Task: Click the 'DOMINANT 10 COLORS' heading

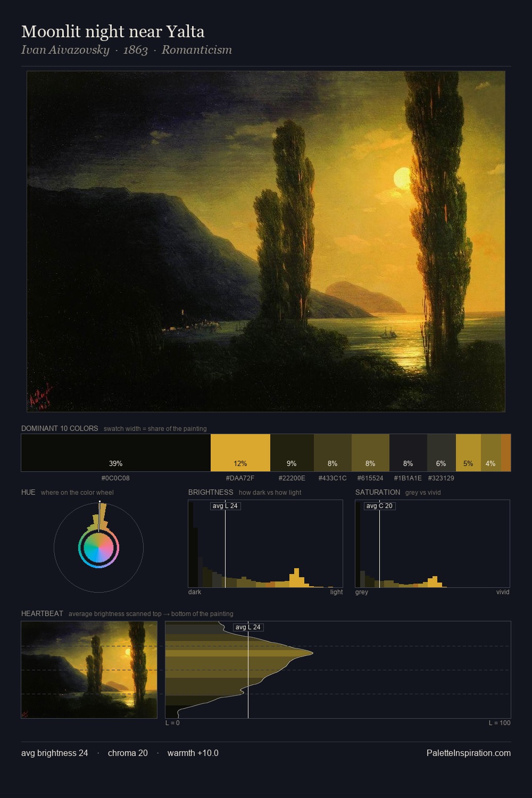Action: (x=60, y=428)
